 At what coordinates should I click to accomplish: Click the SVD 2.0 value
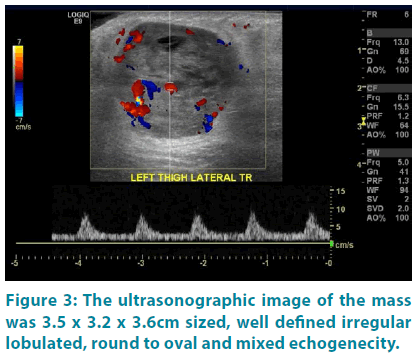click(403, 208)
